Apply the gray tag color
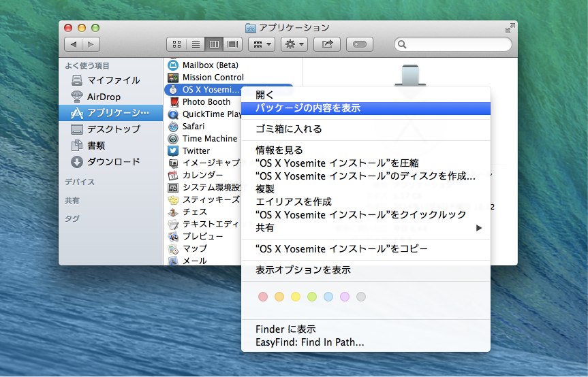588x377 pixels. click(x=361, y=297)
